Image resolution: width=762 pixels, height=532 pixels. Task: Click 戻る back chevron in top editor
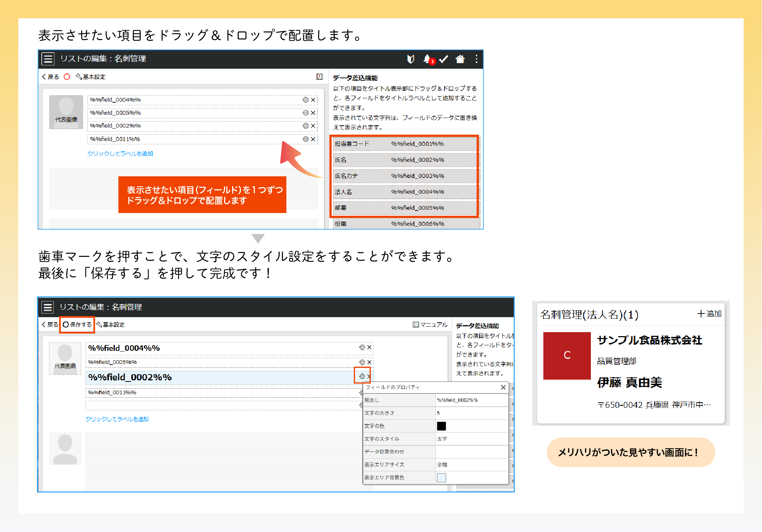pos(50,77)
